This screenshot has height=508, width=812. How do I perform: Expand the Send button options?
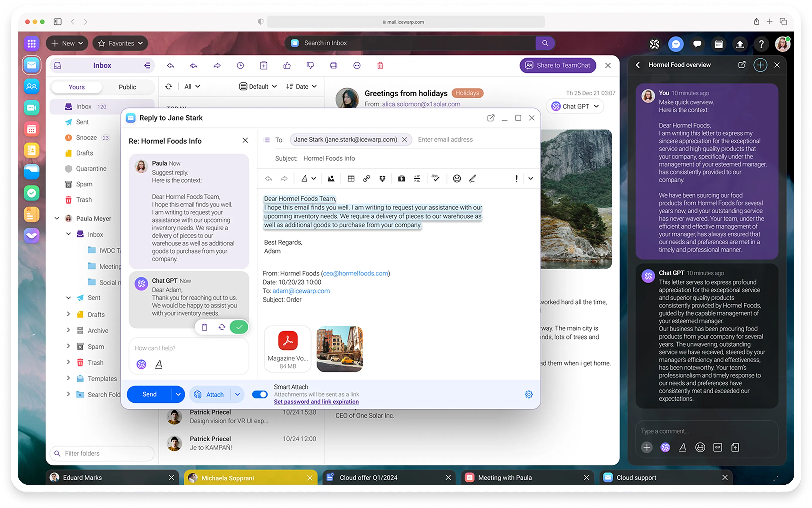pos(178,394)
